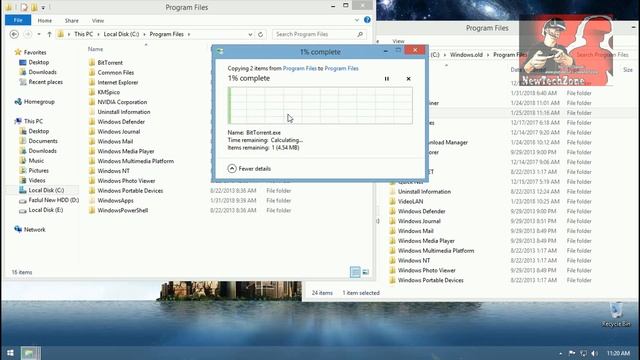
Task: Open destination Program Files link in copy dialog
Action: [x=342, y=69]
